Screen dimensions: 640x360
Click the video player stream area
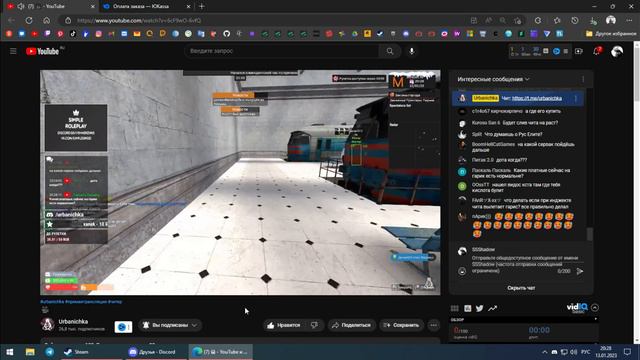(240, 182)
